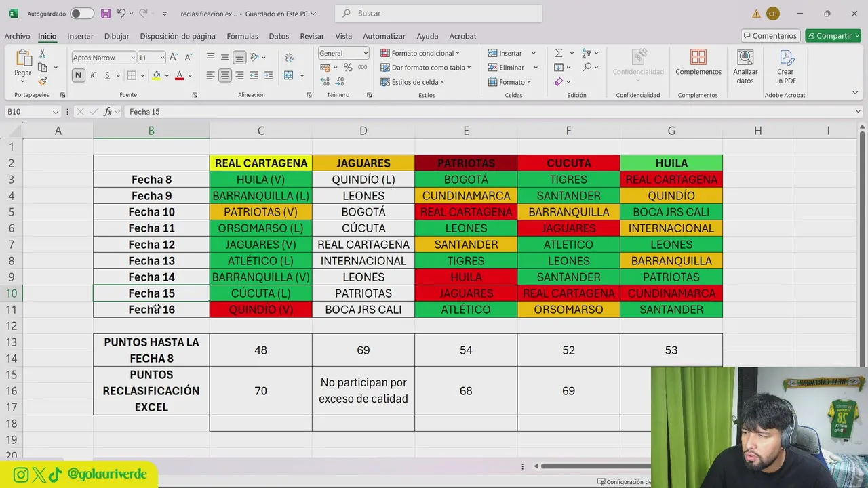The image size is (868, 488).
Task: Toggle bottom vertical alignment
Action: click(239, 58)
